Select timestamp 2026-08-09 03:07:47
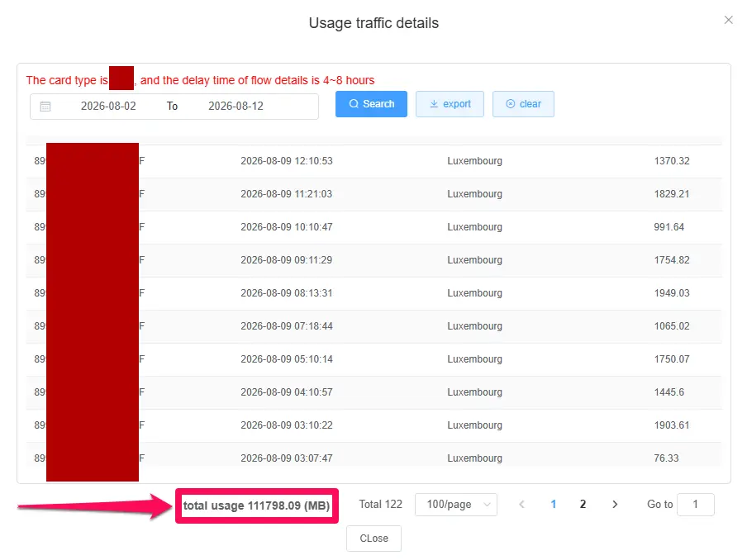The image size is (747, 560). [286, 458]
